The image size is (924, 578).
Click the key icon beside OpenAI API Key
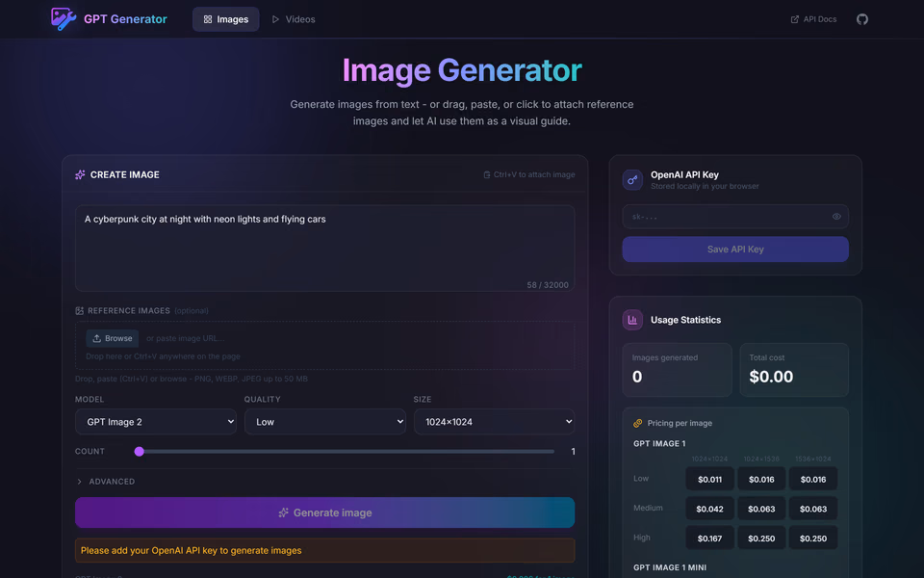[x=632, y=180]
